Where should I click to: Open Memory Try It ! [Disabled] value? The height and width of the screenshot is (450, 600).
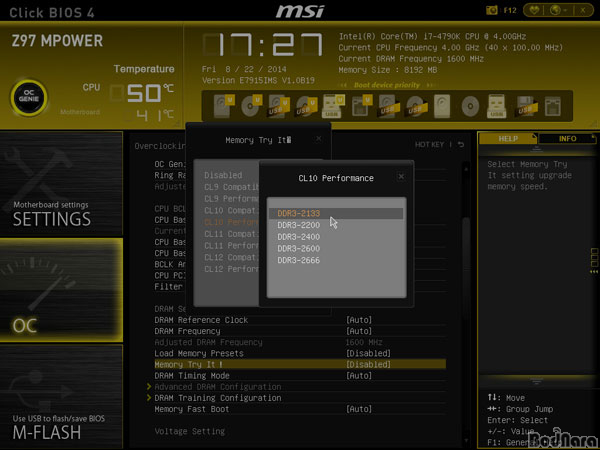(368, 364)
